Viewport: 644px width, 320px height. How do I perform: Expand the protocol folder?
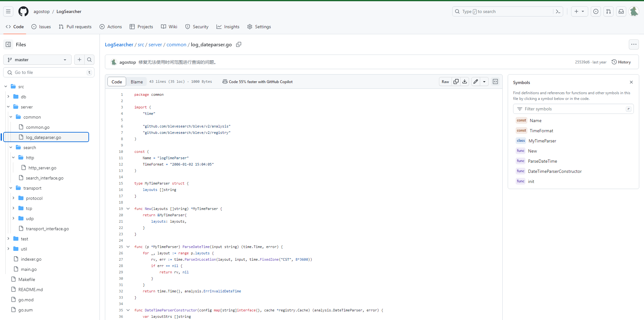click(x=13, y=198)
